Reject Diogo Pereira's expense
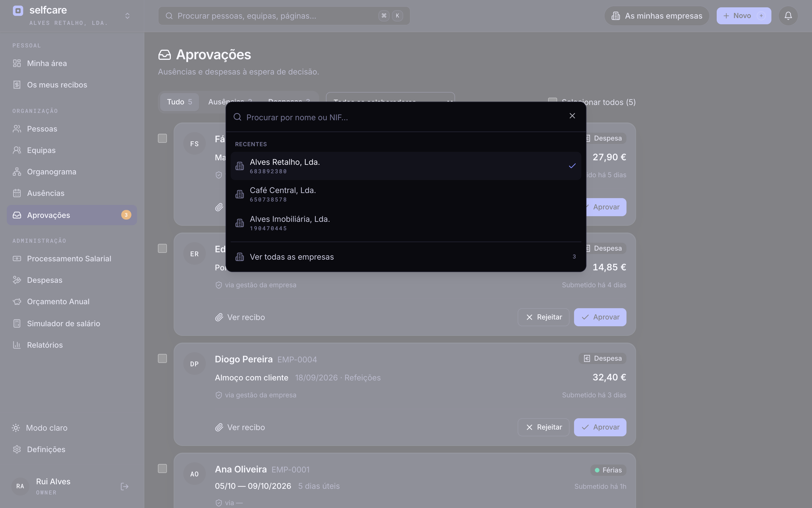812x508 pixels. tap(543, 427)
